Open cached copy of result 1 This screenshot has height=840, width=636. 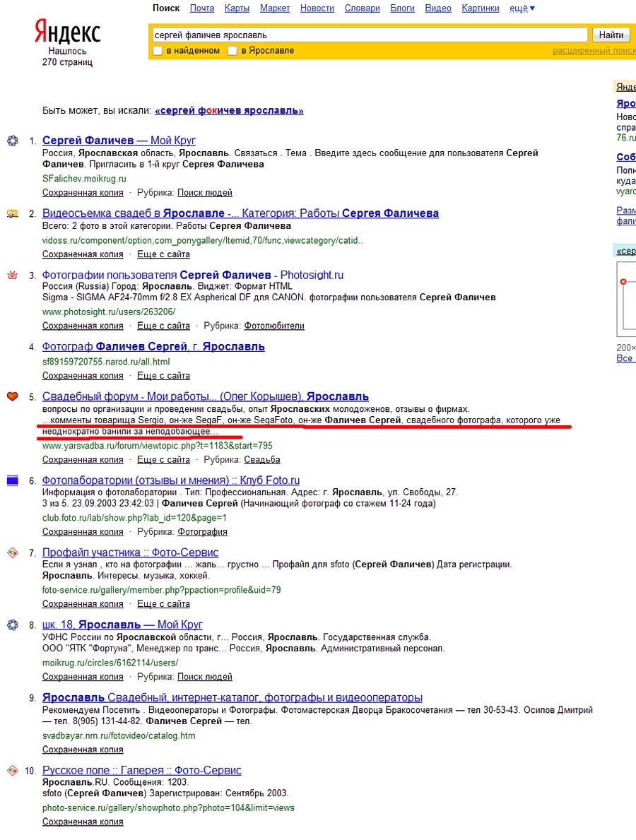pos(83,192)
